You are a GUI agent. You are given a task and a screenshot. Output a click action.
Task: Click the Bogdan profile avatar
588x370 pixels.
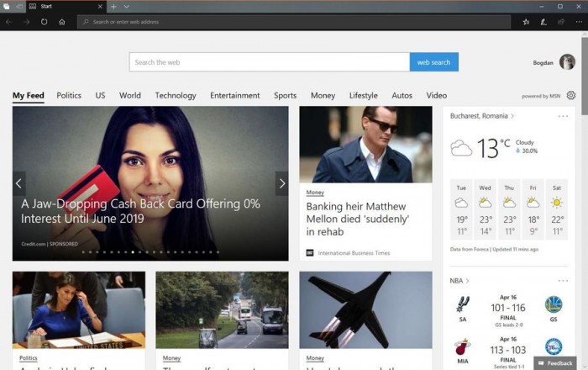click(567, 62)
